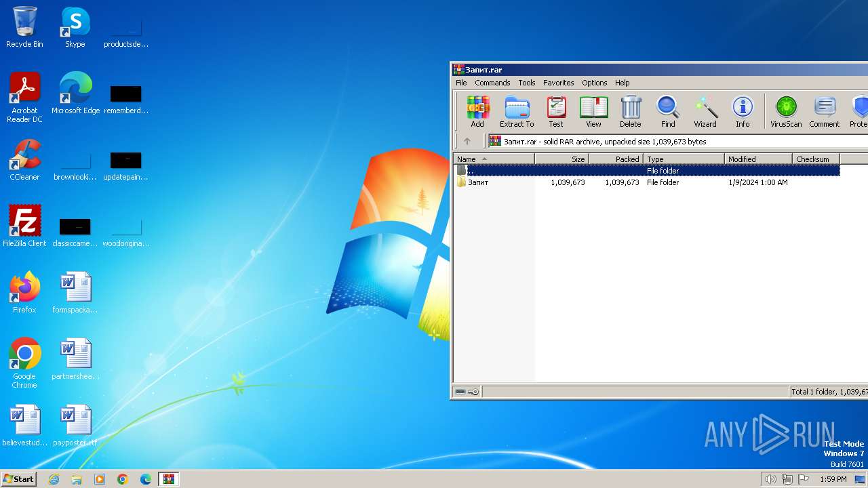
Task: Click the archive path address field
Action: (x=678, y=142)
